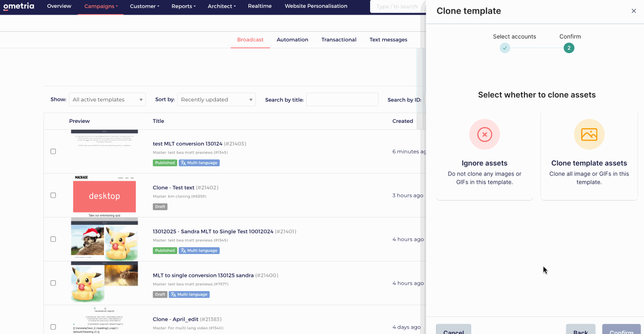Open the 13012025 Sandra MLT to Single Test title
Screen dimensions: 644x334
click(x=212, y=232)
